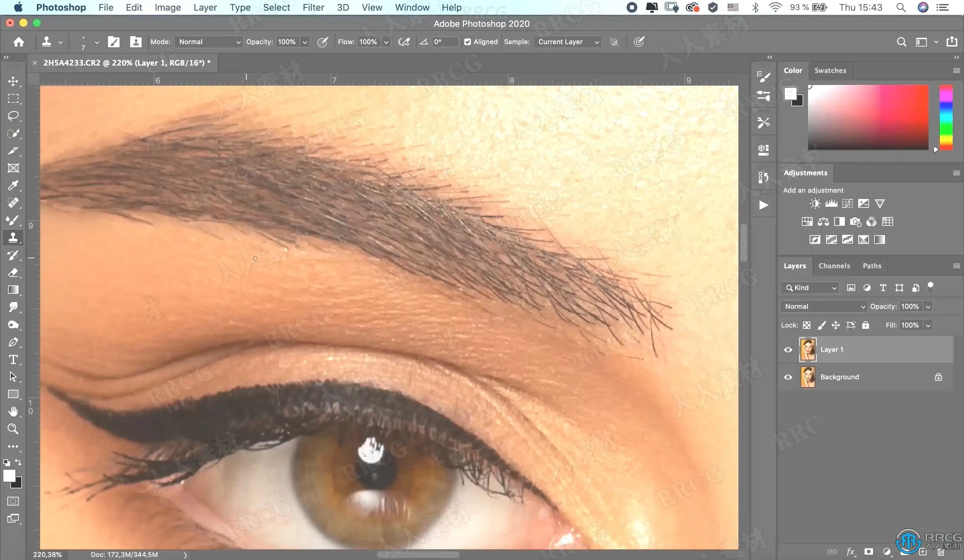Select the Eyedropper tool
The height and width of the screenshot is (560, 964).
[x=13, y=185]
